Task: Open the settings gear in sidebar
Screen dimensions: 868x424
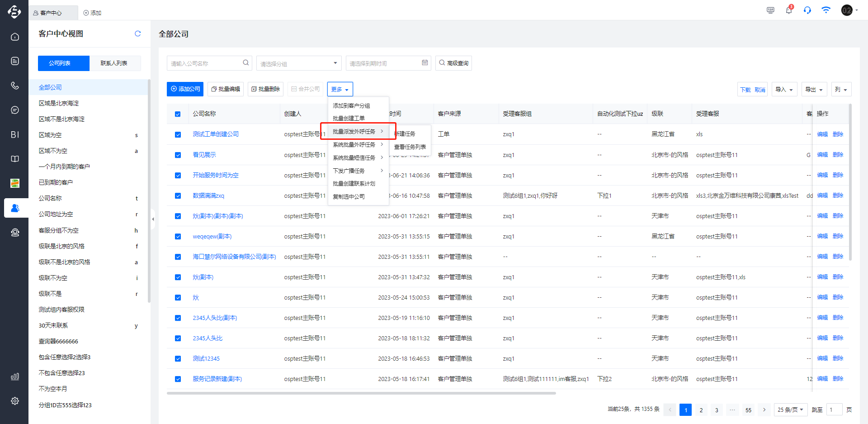Action: pos(15,401)
